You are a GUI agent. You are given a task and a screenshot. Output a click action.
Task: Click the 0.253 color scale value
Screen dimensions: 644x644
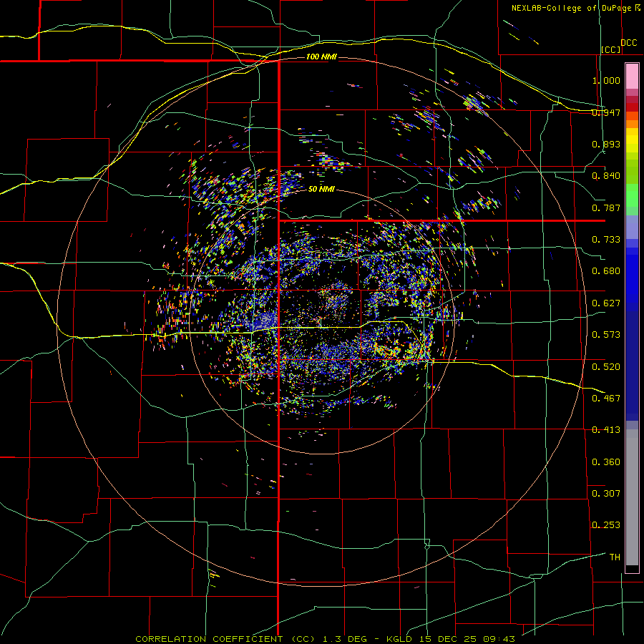pyautogui.click(x=606, y=525)
